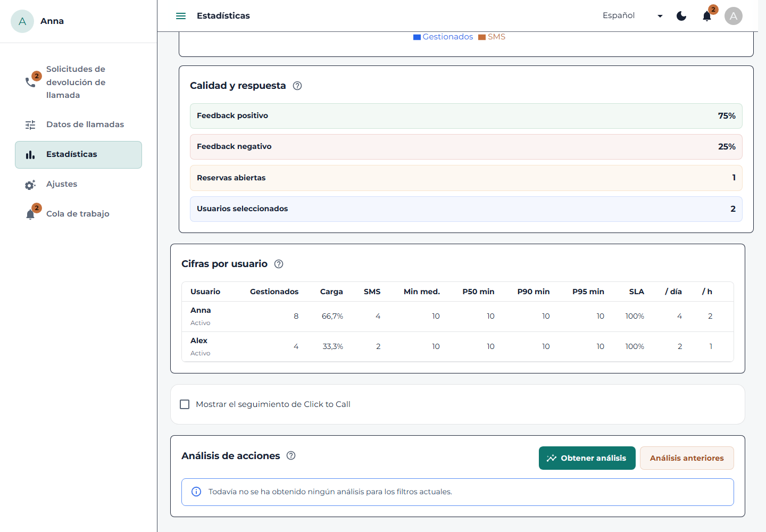Click the Gestionados column header
Viewport: 766px width, 532px height.
coord(274,292)
